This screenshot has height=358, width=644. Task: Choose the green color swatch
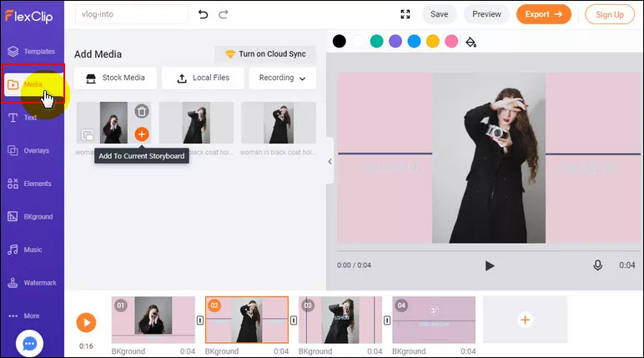pos(376,41)
